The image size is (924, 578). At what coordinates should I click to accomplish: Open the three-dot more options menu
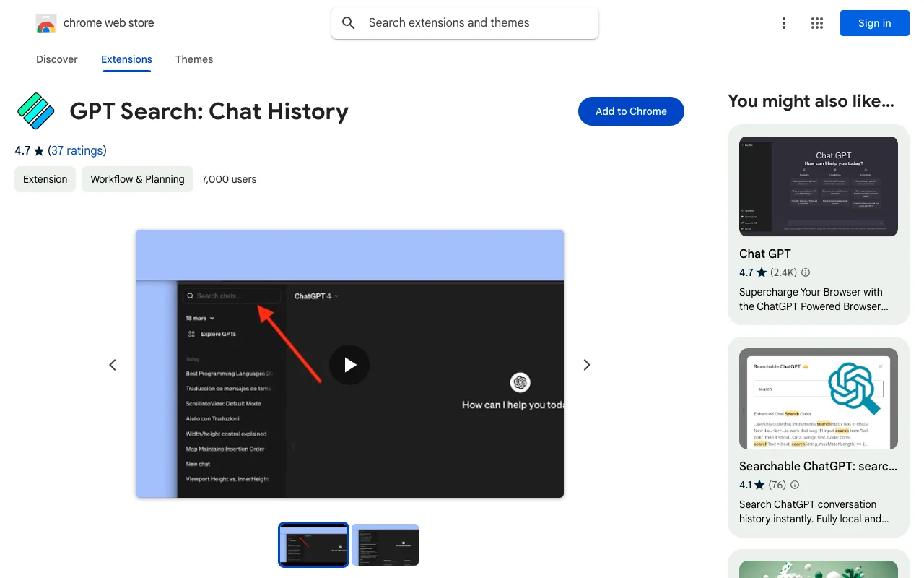tap(784, 23)
